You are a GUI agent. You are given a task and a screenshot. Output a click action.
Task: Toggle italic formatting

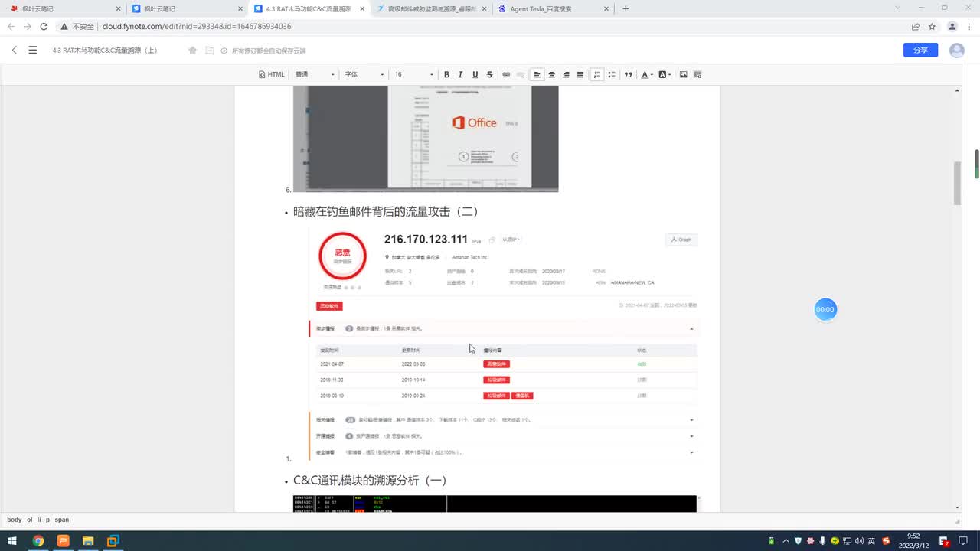(x=460, y=74)
